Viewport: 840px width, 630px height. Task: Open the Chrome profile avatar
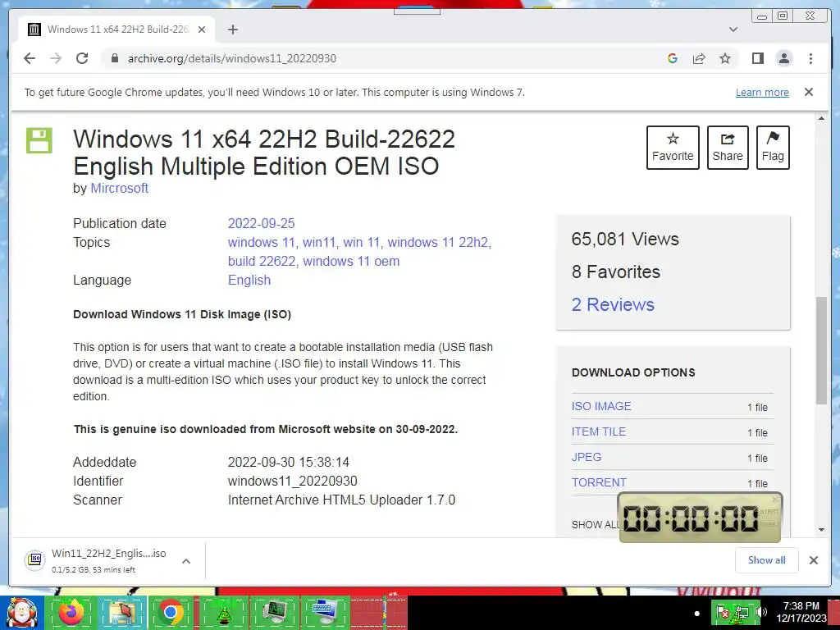tap(784, 58)
